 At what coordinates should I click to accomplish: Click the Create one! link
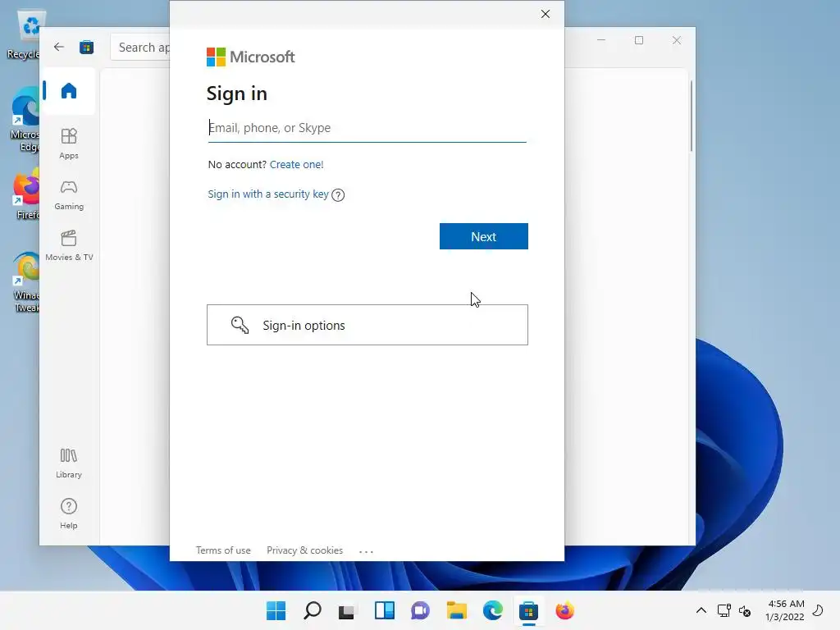296,164
